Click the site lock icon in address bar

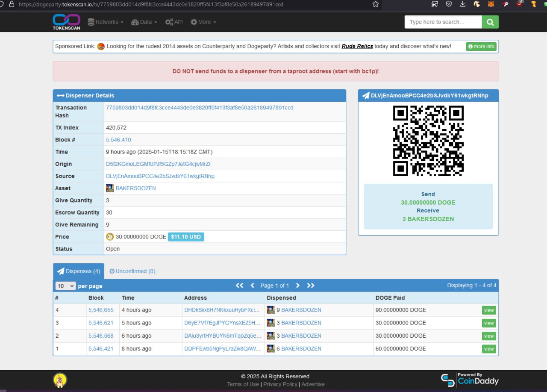tap(12, 4)
